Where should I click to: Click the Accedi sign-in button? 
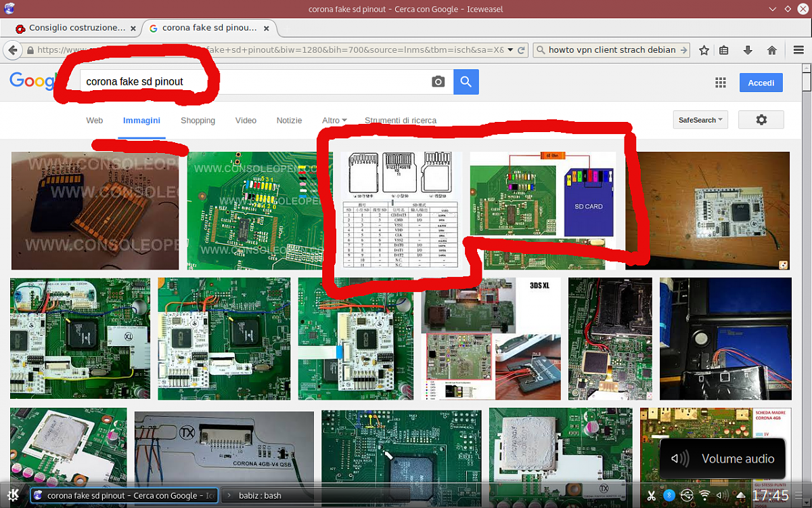click(x=761, y=83)
